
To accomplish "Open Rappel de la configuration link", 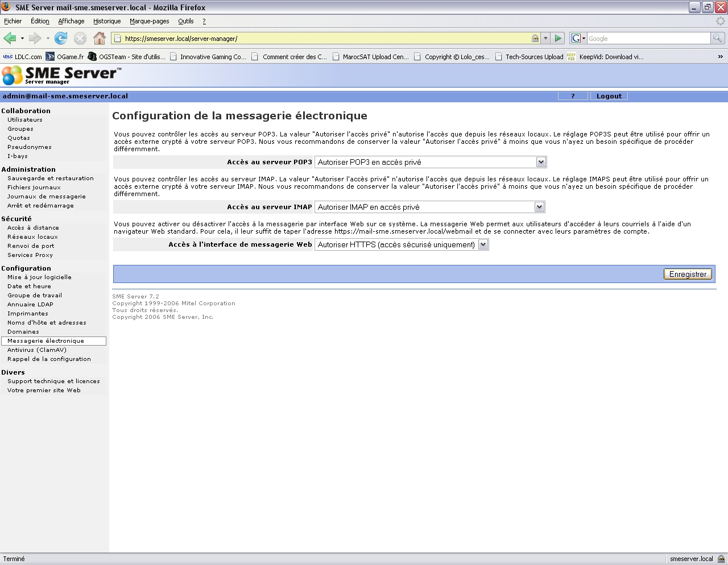I will point(49,359).
